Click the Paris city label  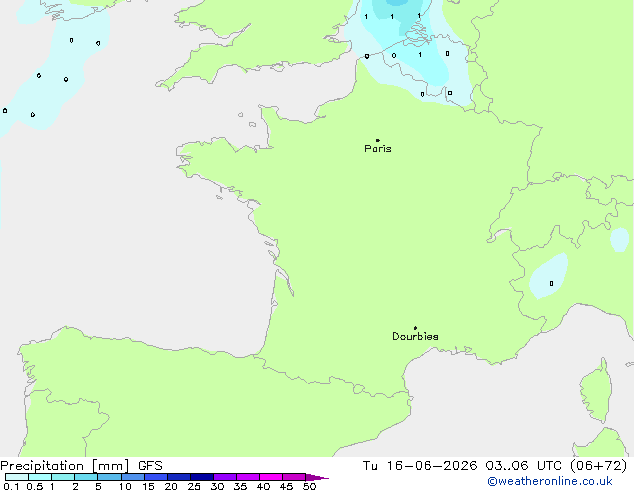pos(378,149)
